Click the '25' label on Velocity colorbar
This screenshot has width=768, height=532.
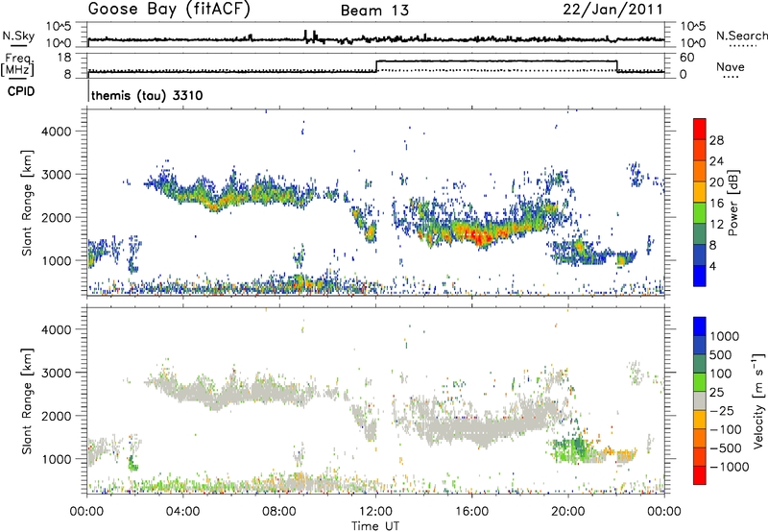(x=716, y=393)
